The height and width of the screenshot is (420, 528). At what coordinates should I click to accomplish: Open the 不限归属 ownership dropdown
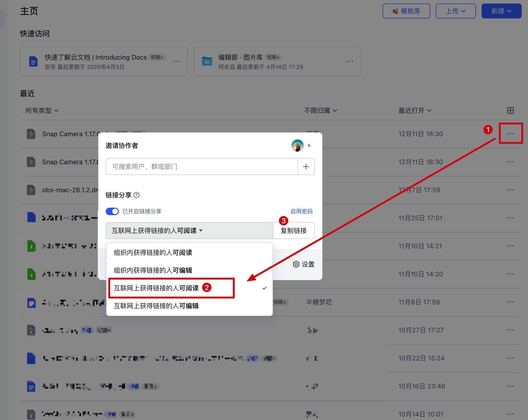coord(320,110)
